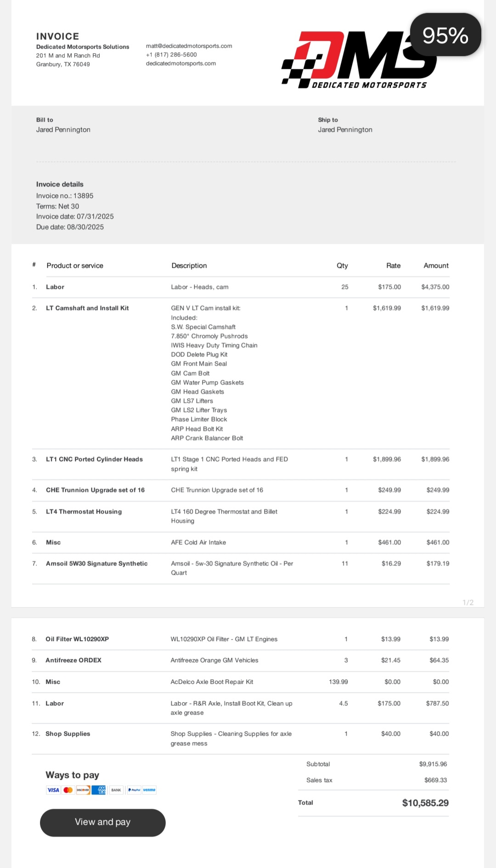
Task: Tap the +1 (817) 286-5600 phone number
Action: tap(171, 55)
